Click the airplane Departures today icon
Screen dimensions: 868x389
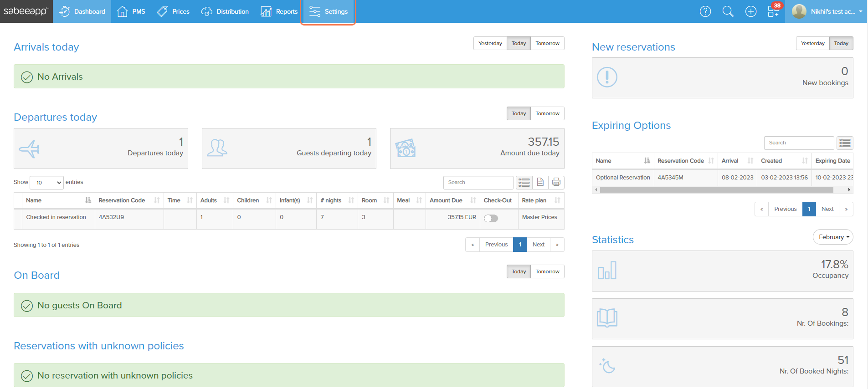point(30,148)
